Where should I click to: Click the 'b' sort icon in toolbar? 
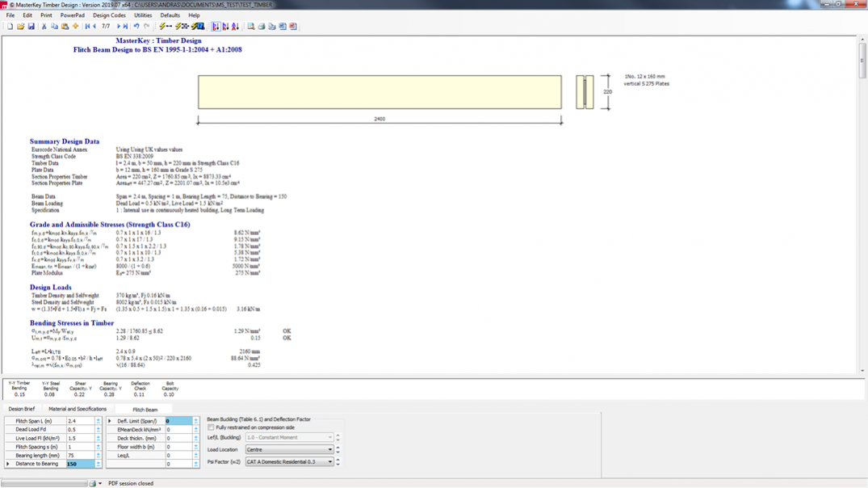click(x=216, y=27)
